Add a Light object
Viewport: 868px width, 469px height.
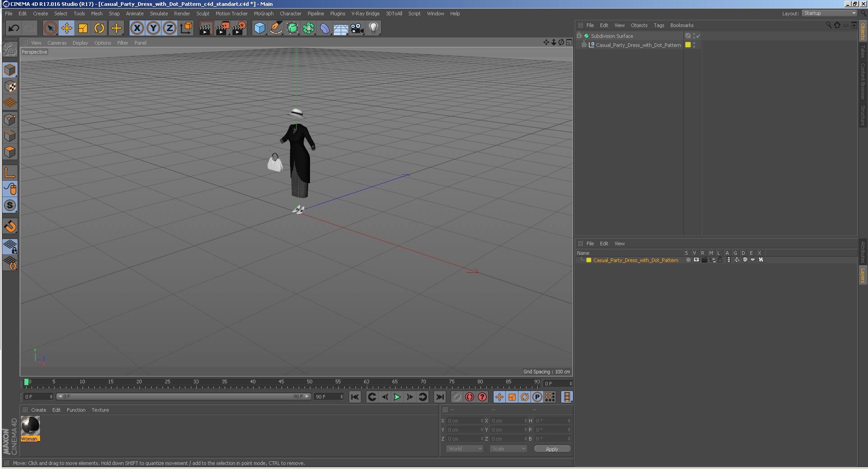(x=374, y=28)
